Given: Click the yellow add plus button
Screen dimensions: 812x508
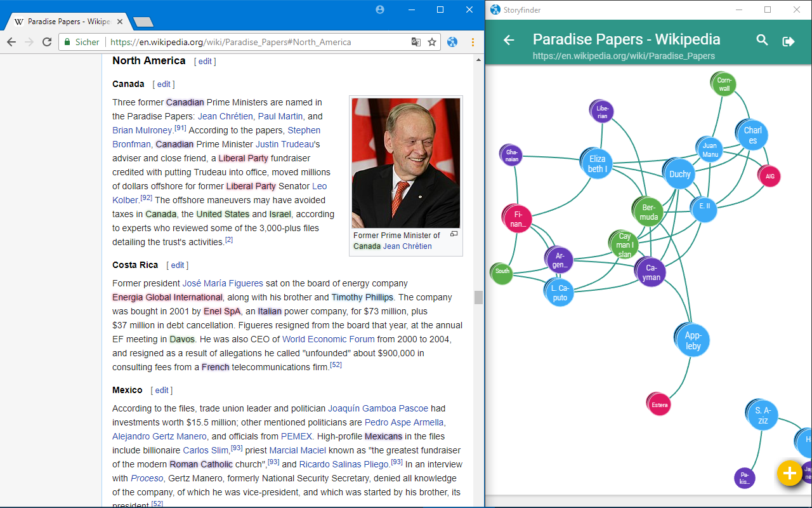Looking at the screenshot, I should 790,473.
